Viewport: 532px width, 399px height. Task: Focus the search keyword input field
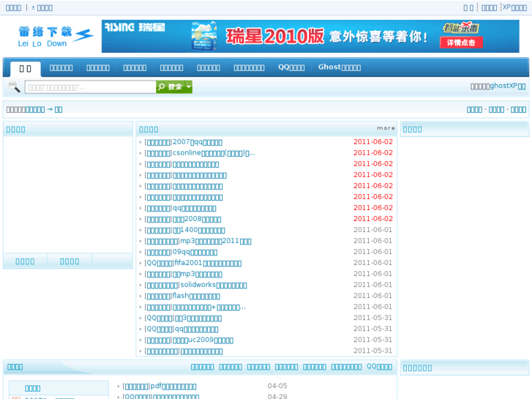(90, 87)
